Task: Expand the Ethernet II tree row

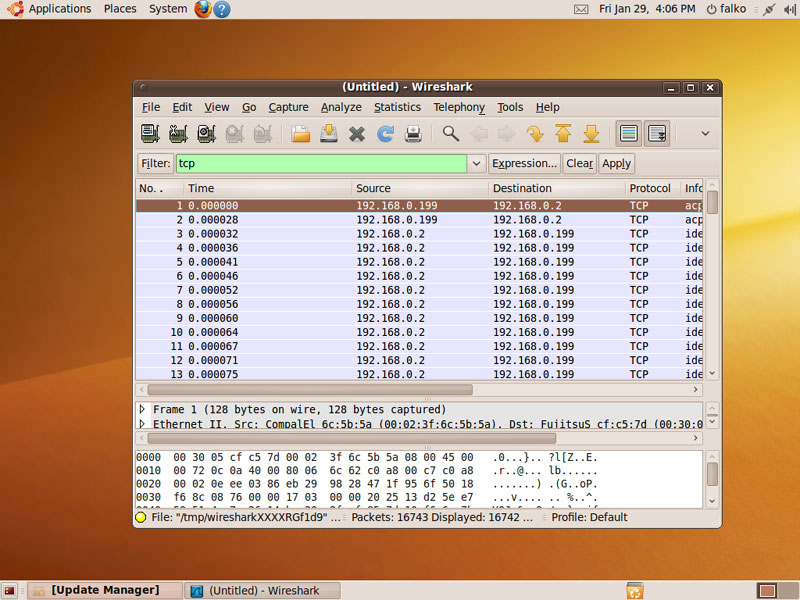Action: pyautogui.click(x=142, y=424)
